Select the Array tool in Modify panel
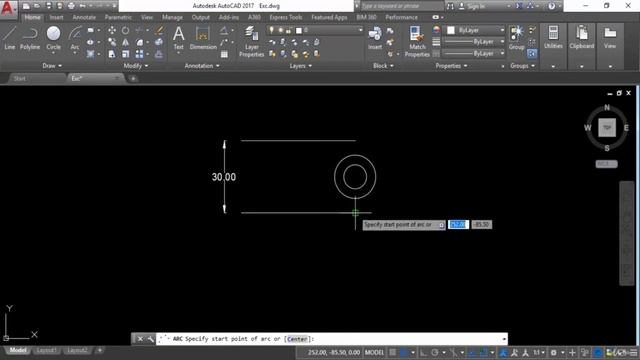Screen dimensions: 640x360 coord(139,54)
